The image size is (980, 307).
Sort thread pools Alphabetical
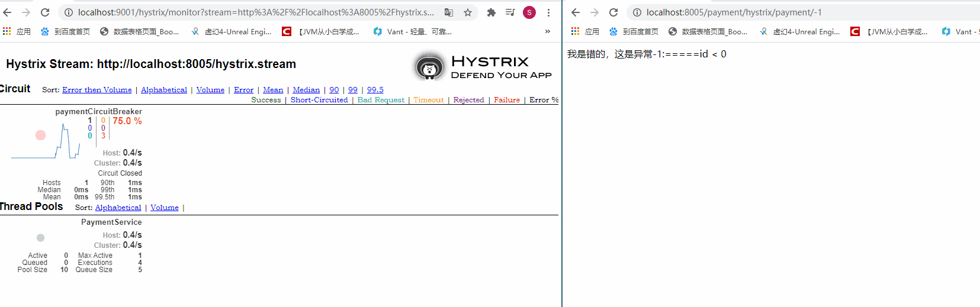118,208
